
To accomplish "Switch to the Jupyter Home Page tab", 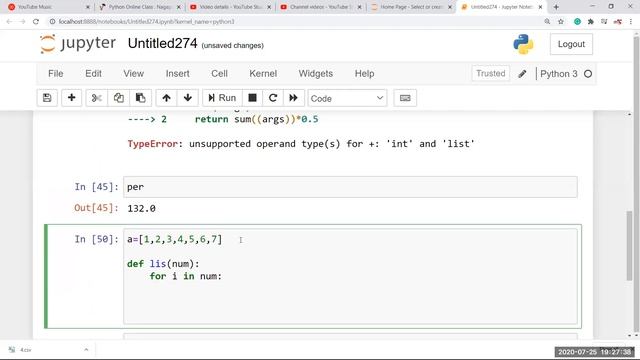I will pos(412,7).
